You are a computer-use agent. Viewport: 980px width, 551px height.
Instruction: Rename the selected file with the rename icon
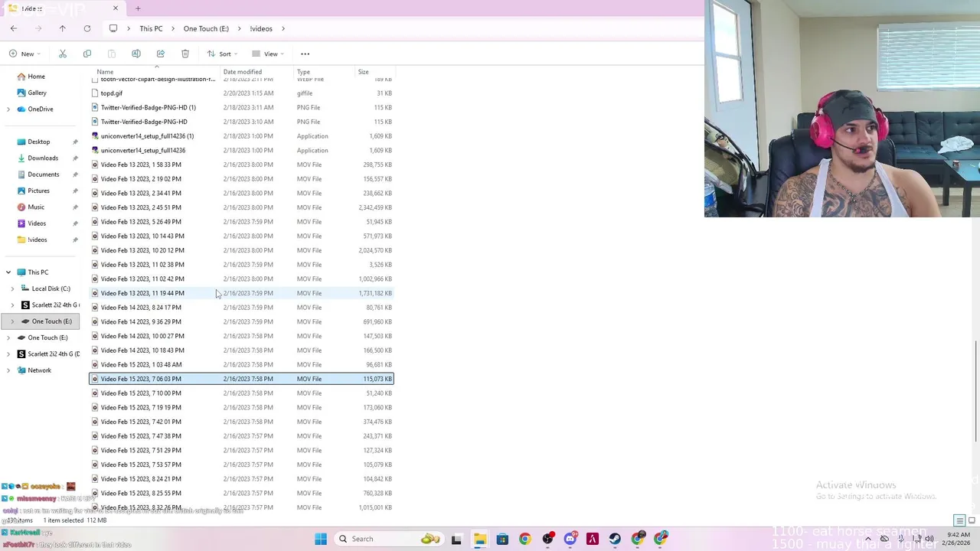pos(136,54)
